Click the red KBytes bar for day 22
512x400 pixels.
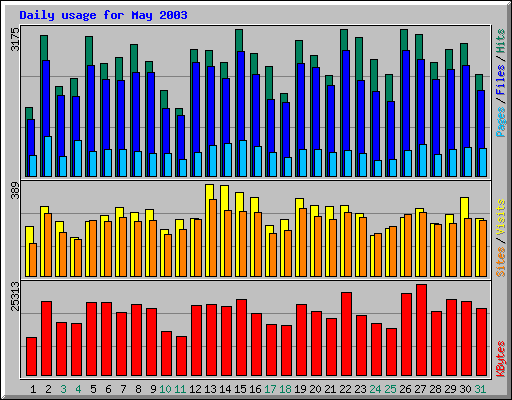[x=346, y=334]
